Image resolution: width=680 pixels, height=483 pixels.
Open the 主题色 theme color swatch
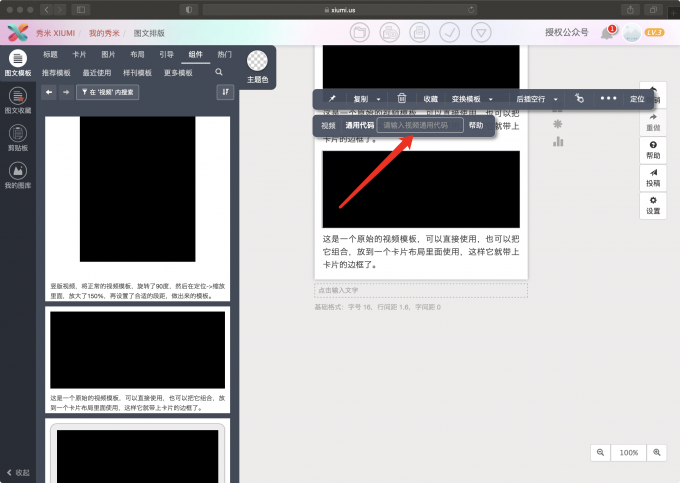[257, 62]
